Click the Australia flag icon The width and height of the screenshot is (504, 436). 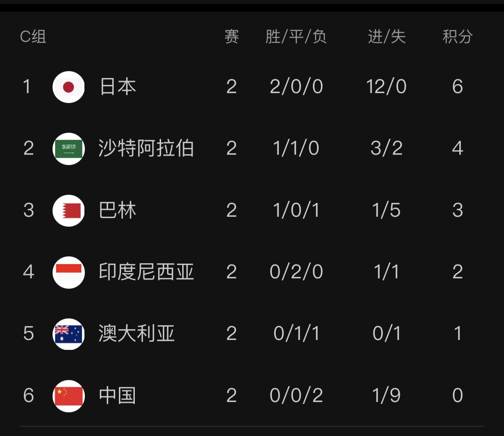coord(68,333)
